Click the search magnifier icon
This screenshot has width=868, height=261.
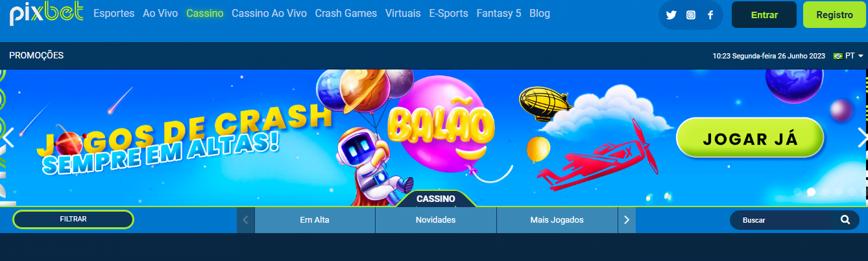[845, 219]
